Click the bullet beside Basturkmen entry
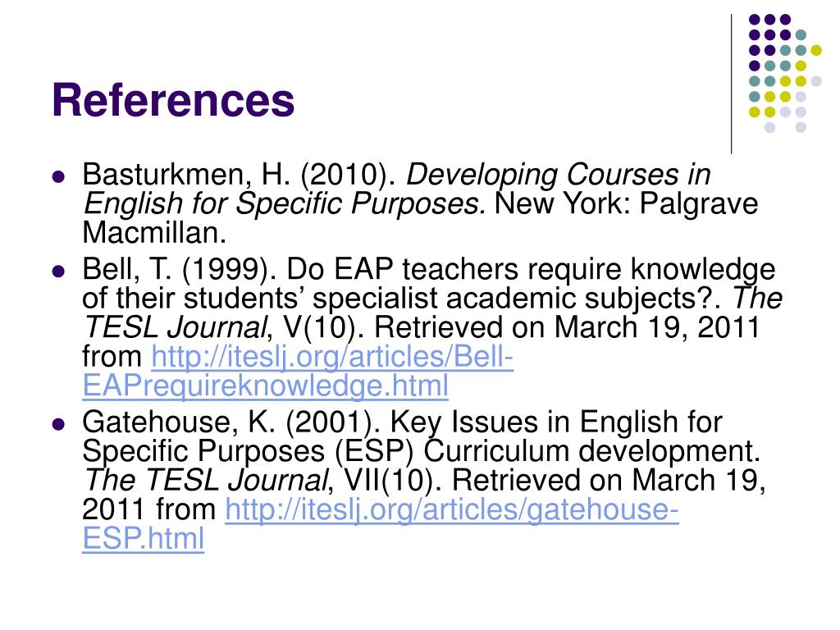 [58, 176]
